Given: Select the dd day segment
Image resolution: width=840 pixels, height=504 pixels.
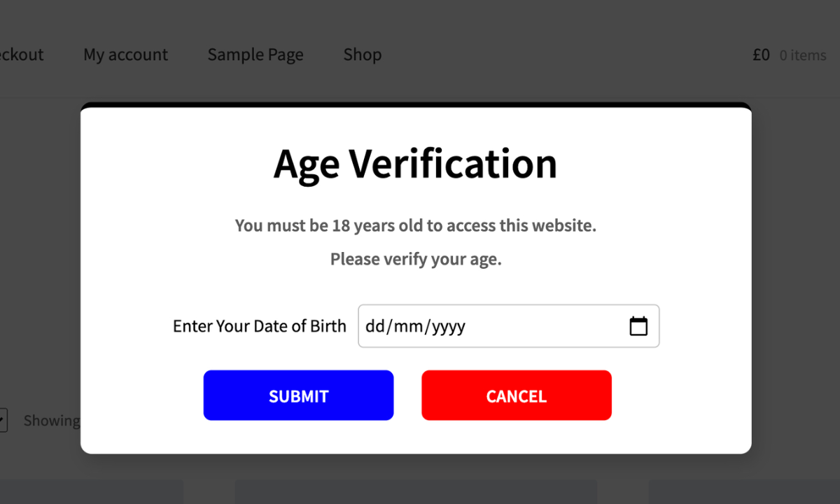Looking at the screenshot, I should tap(374, 326).
